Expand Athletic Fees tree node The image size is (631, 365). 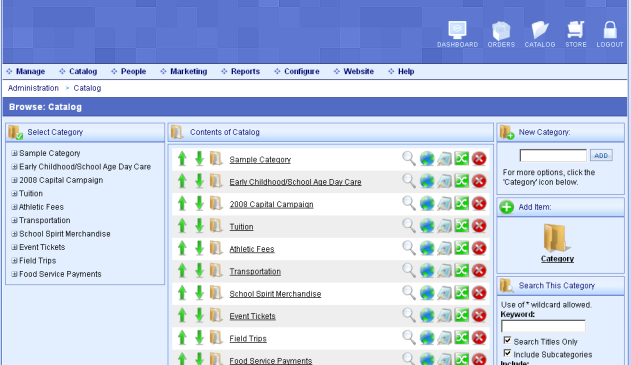point(14,207)
